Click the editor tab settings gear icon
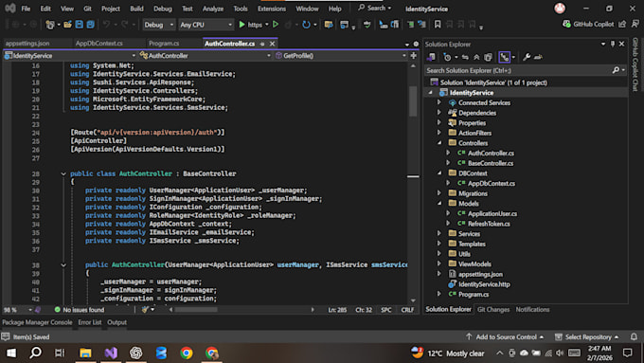The height and width of the screenshot is (363, 644). [x=416, y=44]
